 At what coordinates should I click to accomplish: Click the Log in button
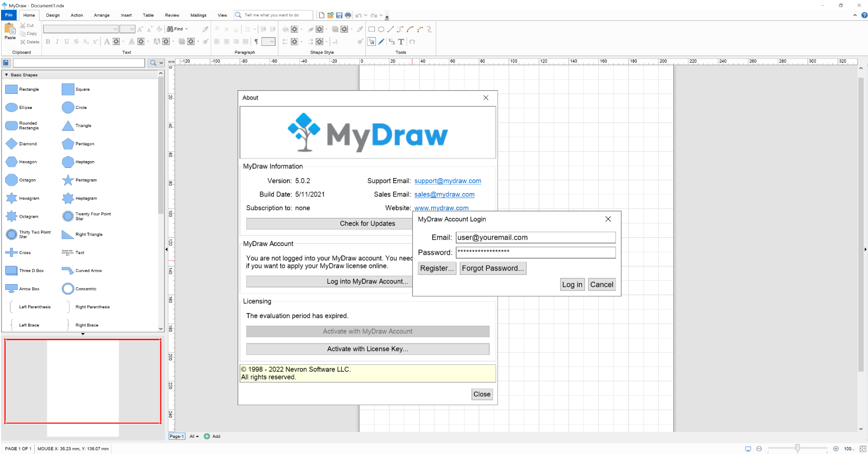[572, 285]
